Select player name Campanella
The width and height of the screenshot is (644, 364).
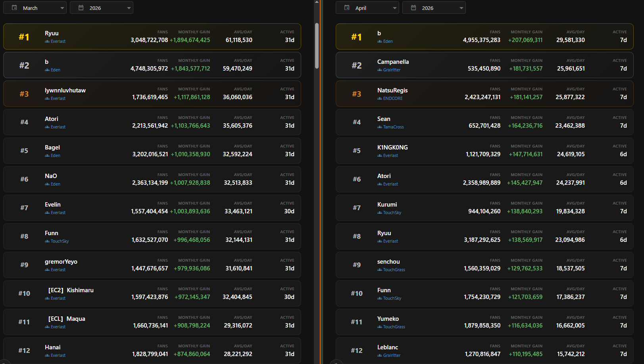click(x=393, y=62)
